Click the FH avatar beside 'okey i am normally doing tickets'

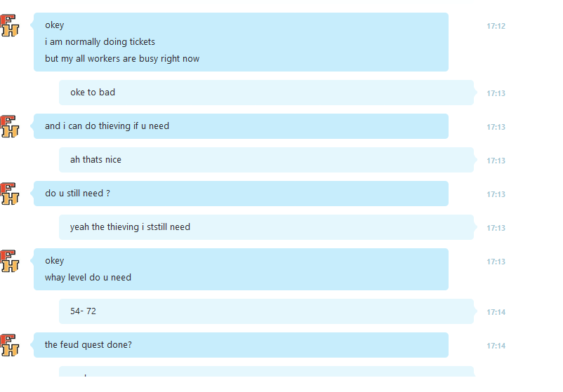(9, 25)
